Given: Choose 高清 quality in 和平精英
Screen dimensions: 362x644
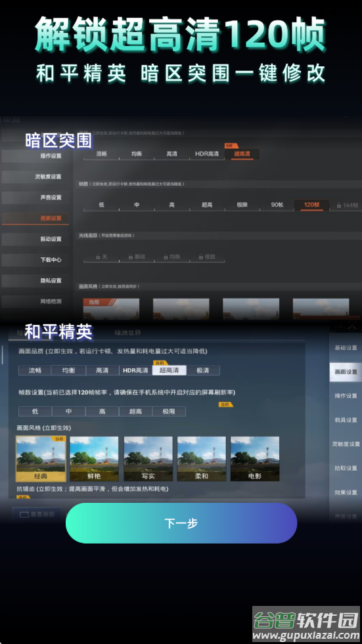Looking at the screenshot, I should click(102, 370).
